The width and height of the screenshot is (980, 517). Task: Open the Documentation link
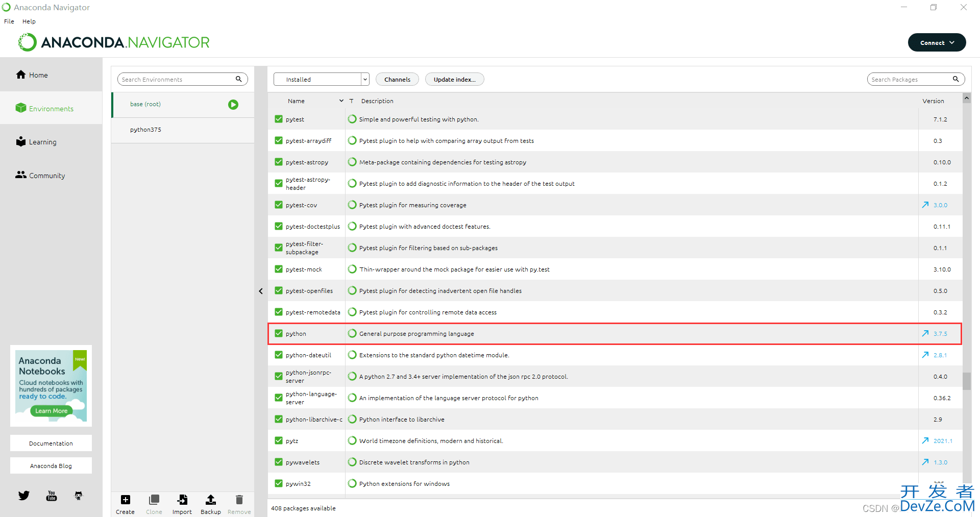tap(51, 443)
